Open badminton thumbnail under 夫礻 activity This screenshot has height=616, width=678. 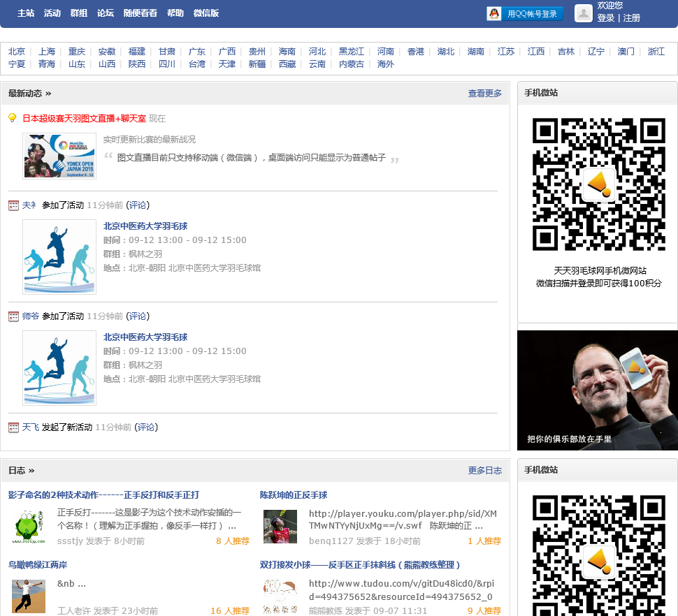tap(59, 257)
